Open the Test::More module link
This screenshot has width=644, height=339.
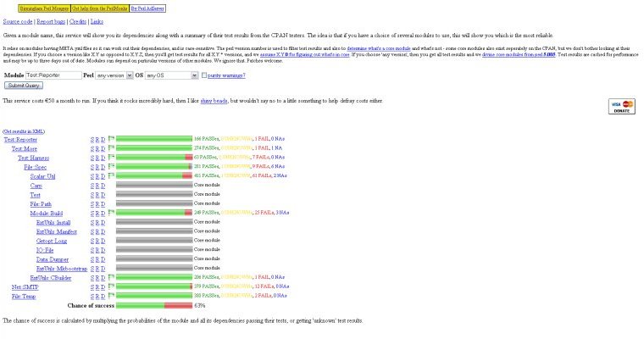click(x=25, y=148)
